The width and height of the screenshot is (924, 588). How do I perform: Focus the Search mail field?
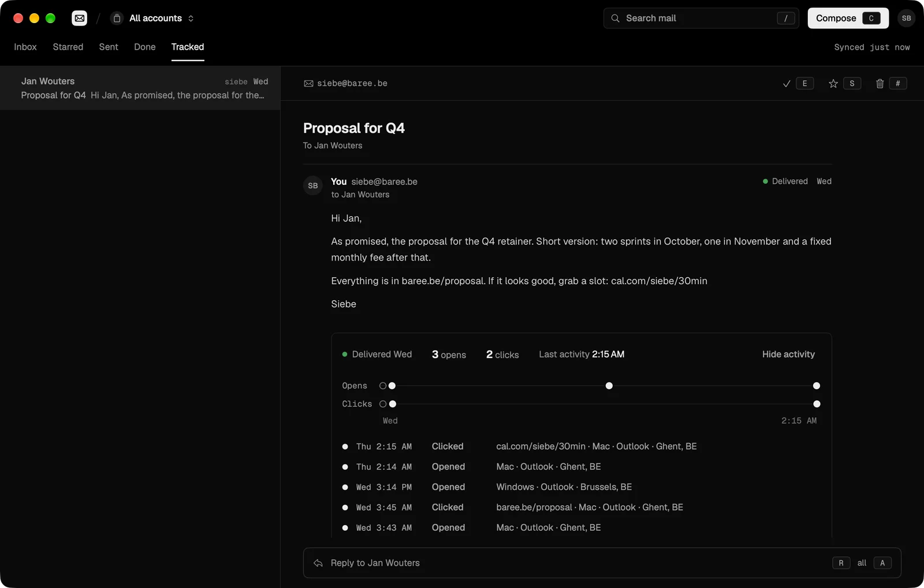click(701, 18)
